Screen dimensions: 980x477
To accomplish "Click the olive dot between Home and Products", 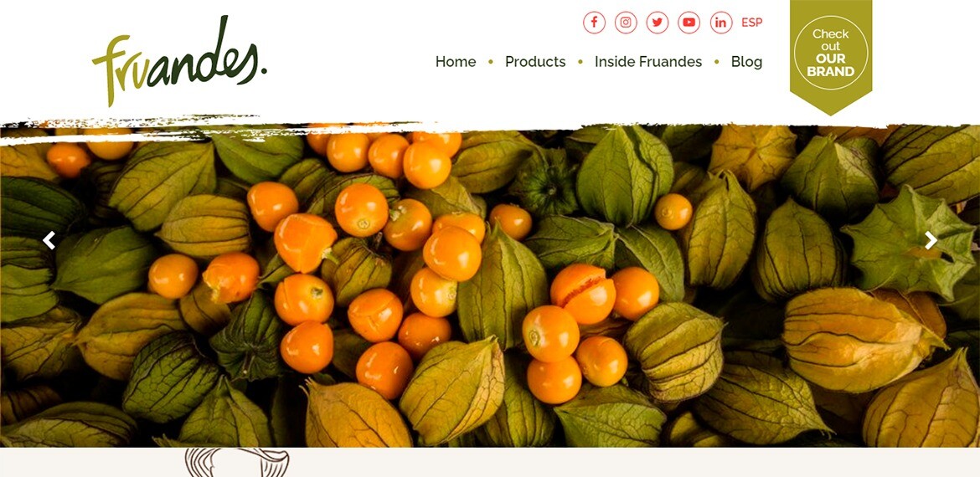I will coord(491,62).
